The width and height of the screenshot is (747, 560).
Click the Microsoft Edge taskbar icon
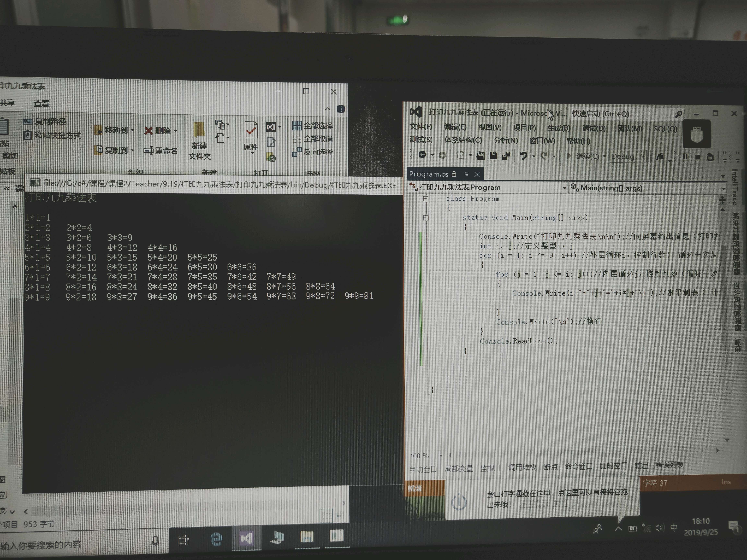click(x=216, y=539)
